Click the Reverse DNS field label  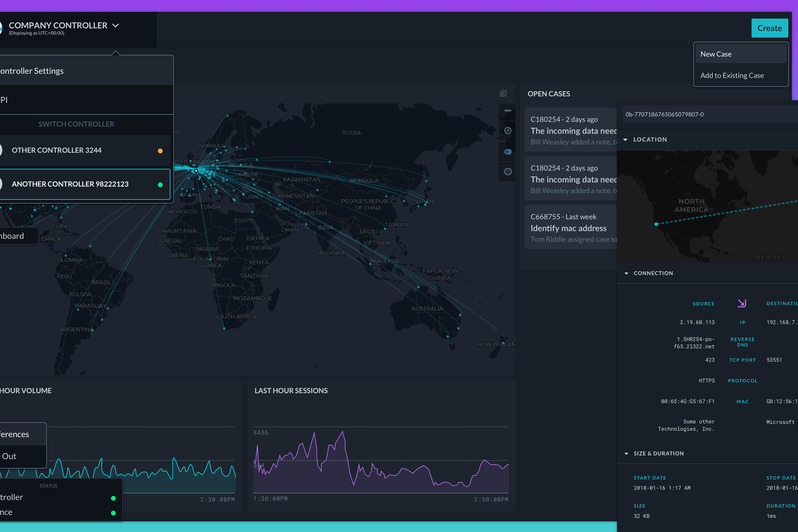pyautogui.click(x=742, y=342)
